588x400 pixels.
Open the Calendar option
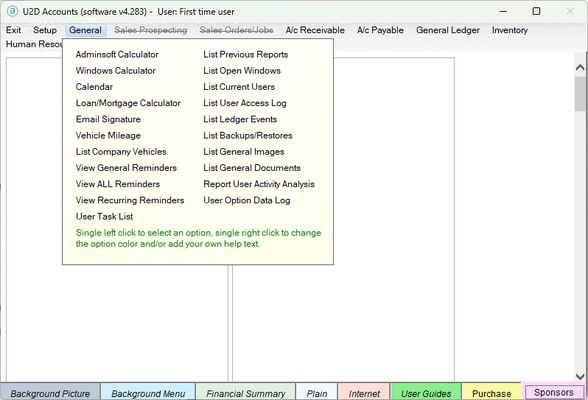[94, 87]
